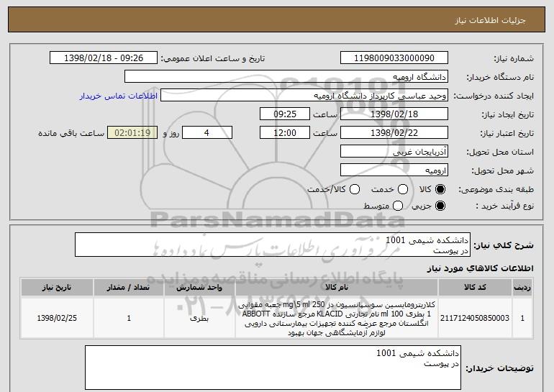This screenshot has width=554, height=392.
Task: Click the request creator field وحید عباسی
Action: click(x=304, y=95)
